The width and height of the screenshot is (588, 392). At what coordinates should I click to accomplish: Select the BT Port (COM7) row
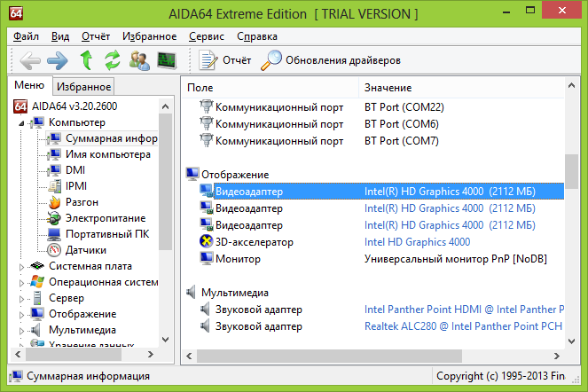(x=373, y=141)
